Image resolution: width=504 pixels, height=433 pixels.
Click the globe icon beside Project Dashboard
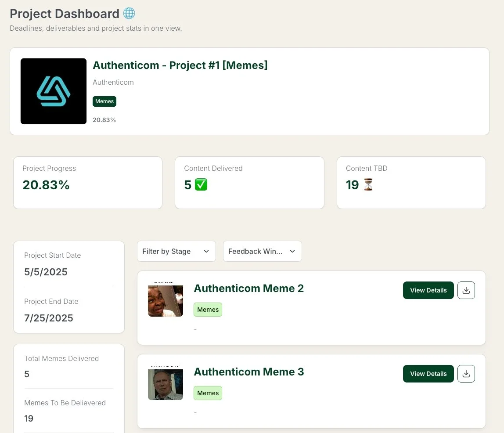[x=129, y=13]
